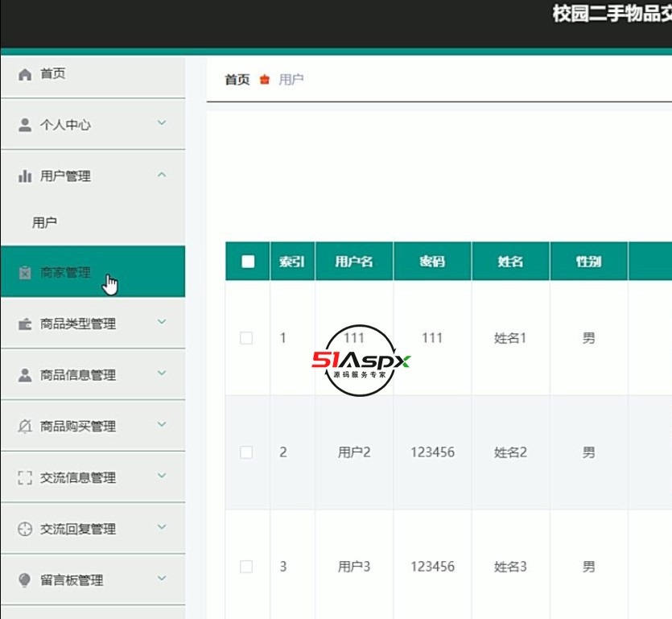Image resolution: width=672 pixels, height=619 pixels.
Task: Open the 留言板管理 menu
Action: coord(93,580)
